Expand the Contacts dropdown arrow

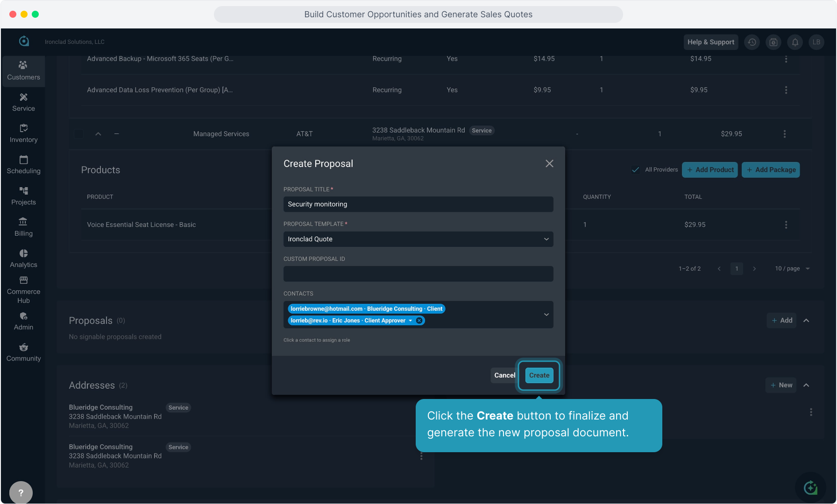click(x=546, y=315)
